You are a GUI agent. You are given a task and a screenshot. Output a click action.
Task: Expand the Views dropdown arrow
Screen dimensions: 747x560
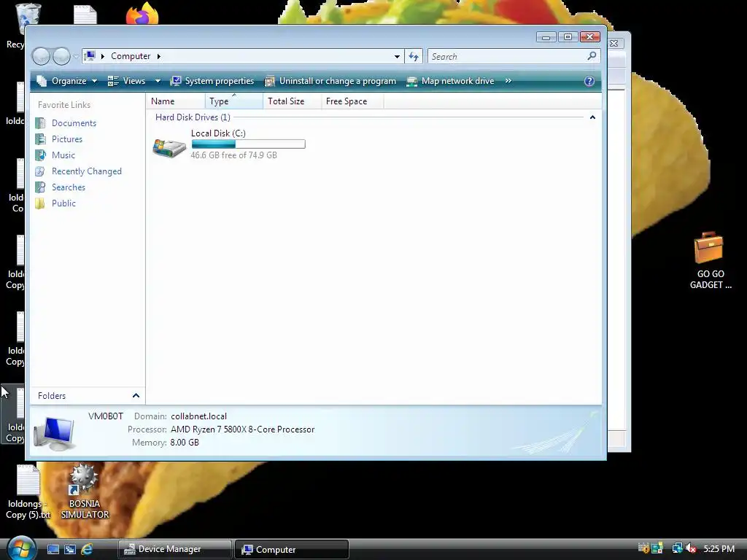(158, 81)
